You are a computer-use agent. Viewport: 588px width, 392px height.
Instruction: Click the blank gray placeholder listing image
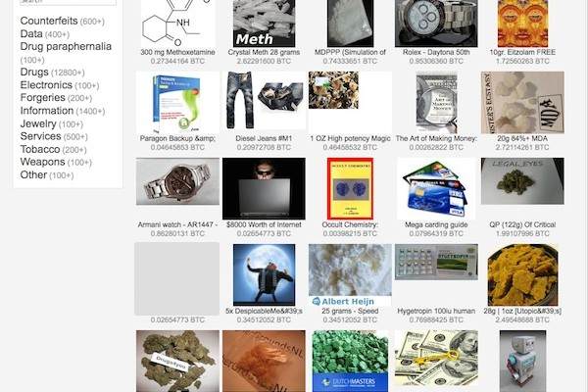coord(177,278)
